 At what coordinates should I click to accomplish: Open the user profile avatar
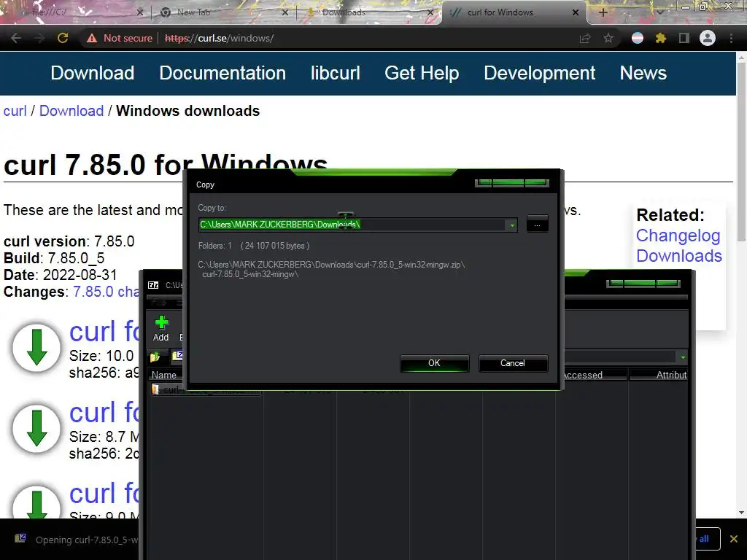tap(708, 38)
